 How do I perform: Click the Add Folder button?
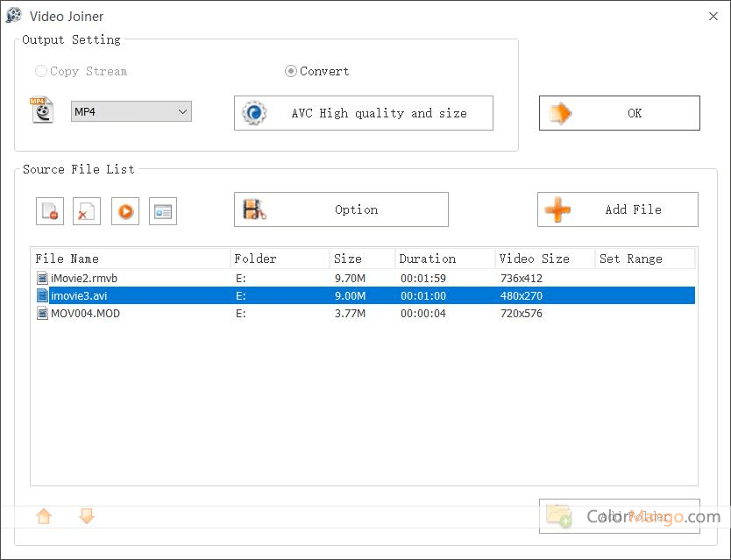tap(619, 516)
